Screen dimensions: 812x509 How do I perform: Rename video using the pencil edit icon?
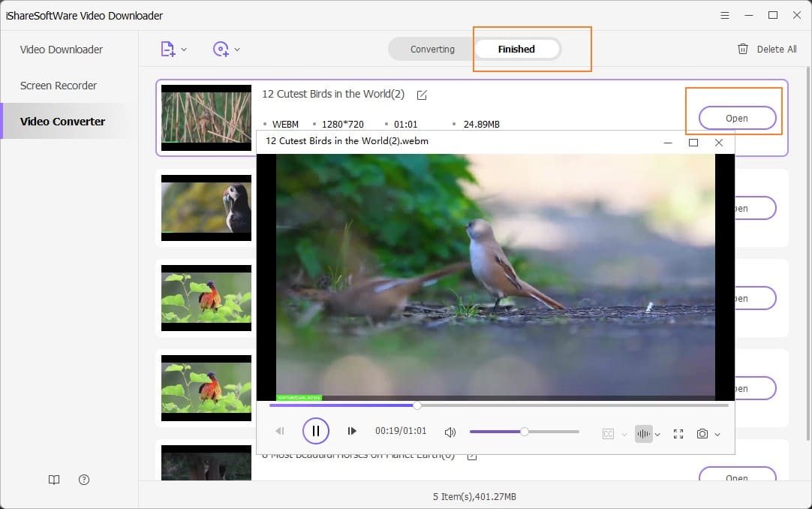coord(422,95)
